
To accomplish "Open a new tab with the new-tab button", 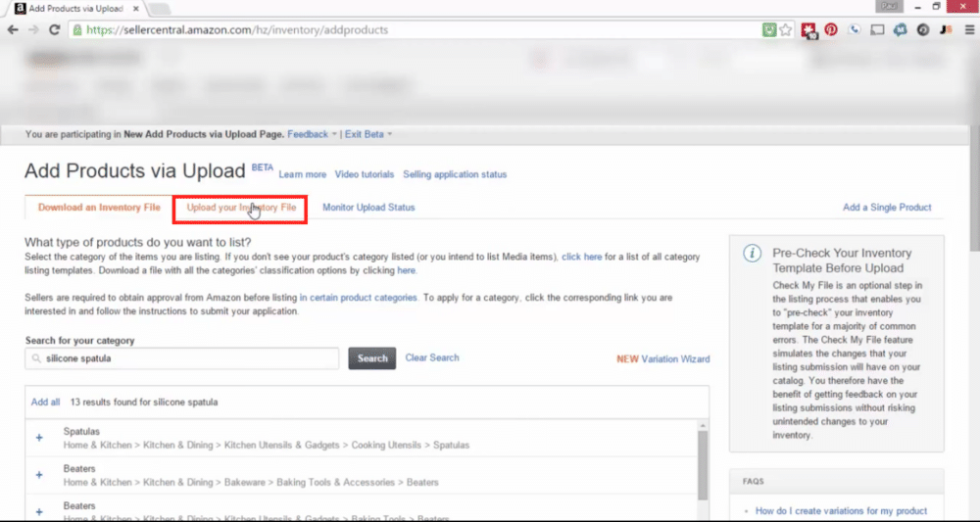I will (160, 9).
